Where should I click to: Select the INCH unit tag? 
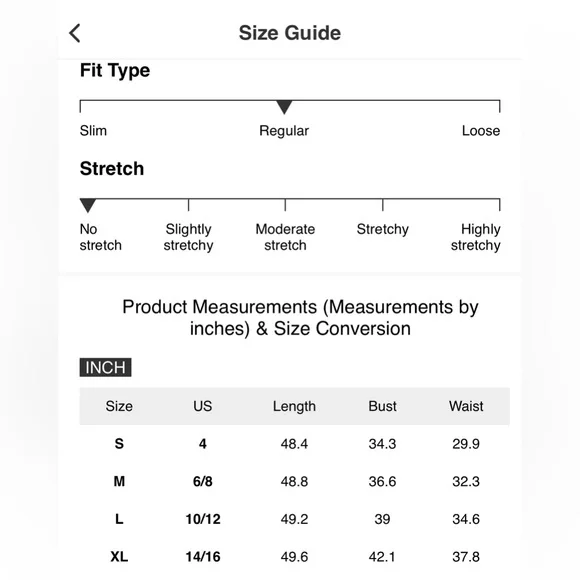[x=105, y=367]
